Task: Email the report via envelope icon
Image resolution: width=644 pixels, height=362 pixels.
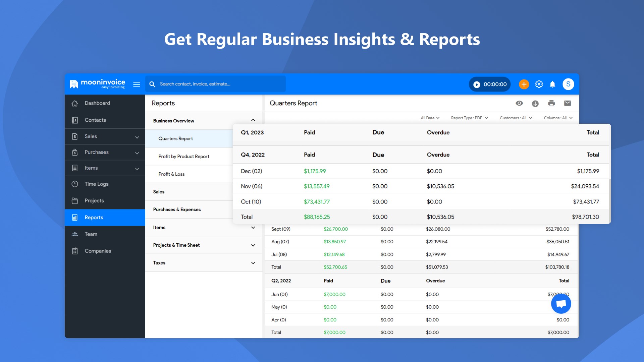Action: click(x=567, y=103)
